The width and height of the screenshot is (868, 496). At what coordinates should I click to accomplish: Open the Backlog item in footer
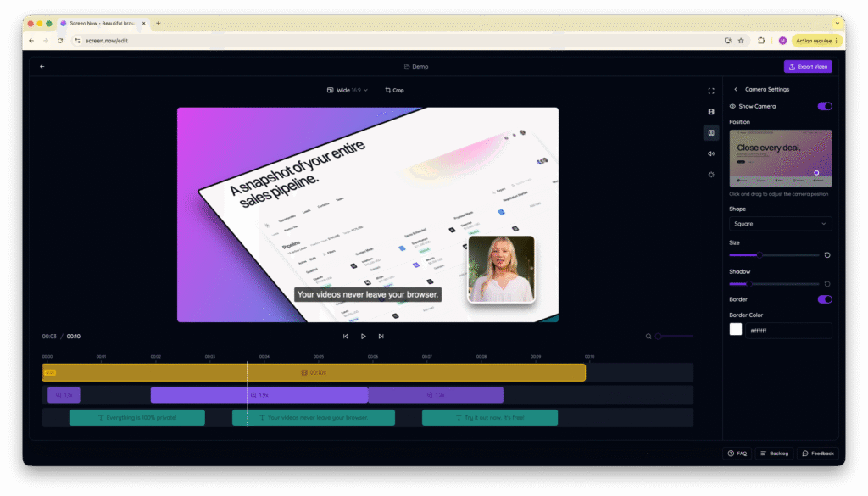[x=773, y=454]
